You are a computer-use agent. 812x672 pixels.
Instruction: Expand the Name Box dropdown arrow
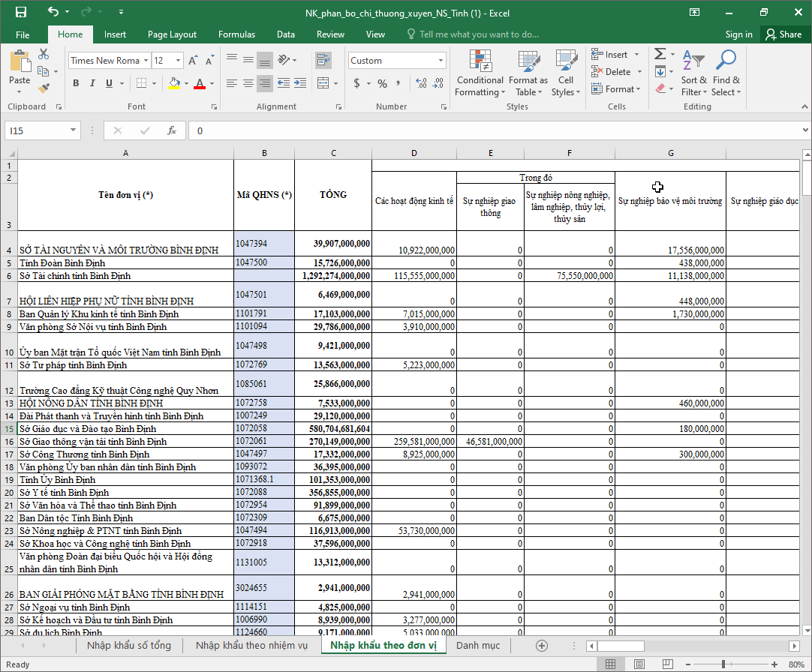(x=74, y=130)
